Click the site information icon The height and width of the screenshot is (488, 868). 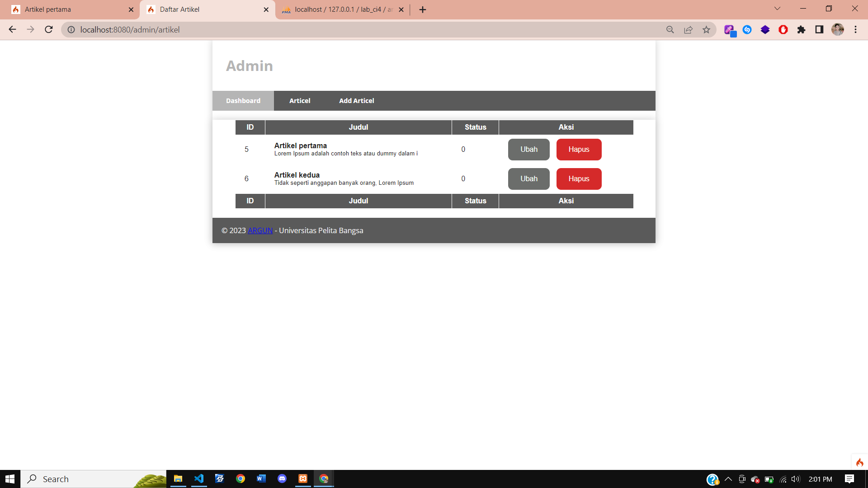71,30
